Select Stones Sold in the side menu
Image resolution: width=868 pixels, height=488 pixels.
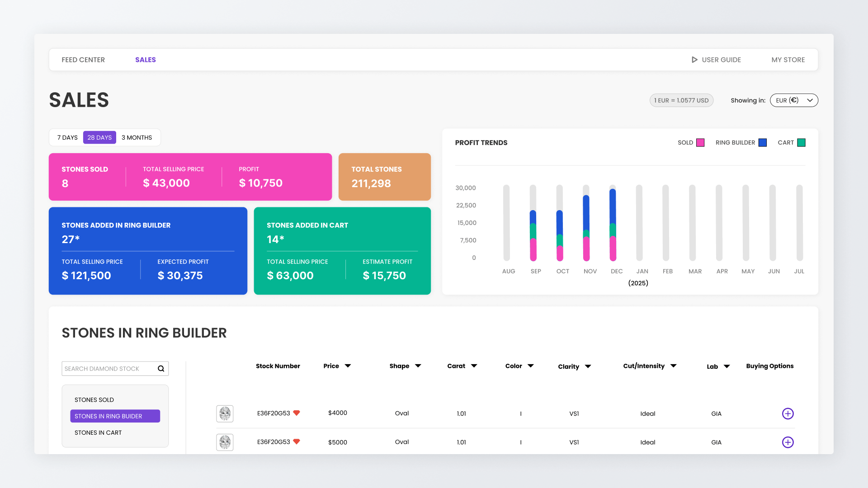click(94, 400)
